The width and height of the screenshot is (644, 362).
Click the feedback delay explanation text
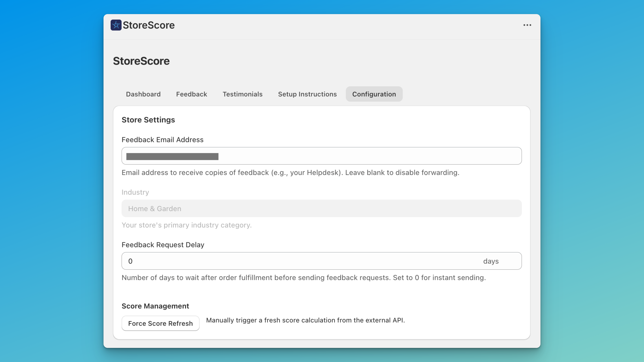point(304,278)
